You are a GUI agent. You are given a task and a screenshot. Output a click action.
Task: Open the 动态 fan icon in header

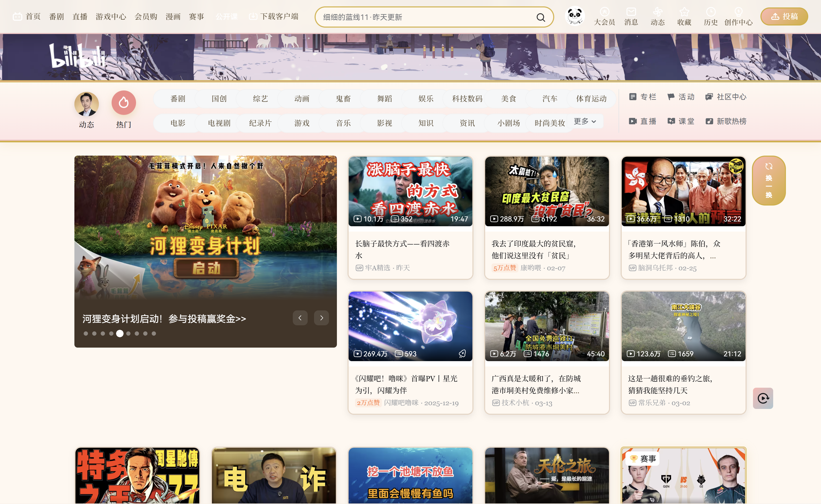(x=658, y=12)
